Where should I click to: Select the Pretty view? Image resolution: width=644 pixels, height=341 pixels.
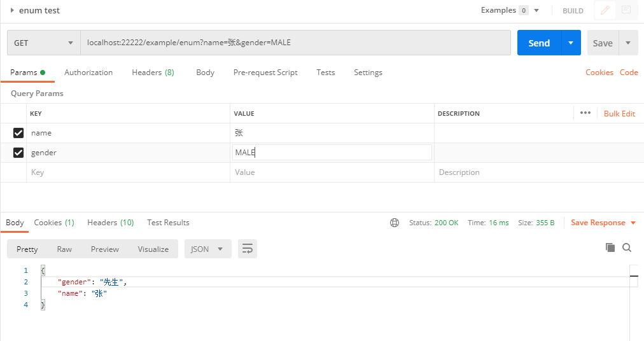pyautogui.click(x=27, y=249)
